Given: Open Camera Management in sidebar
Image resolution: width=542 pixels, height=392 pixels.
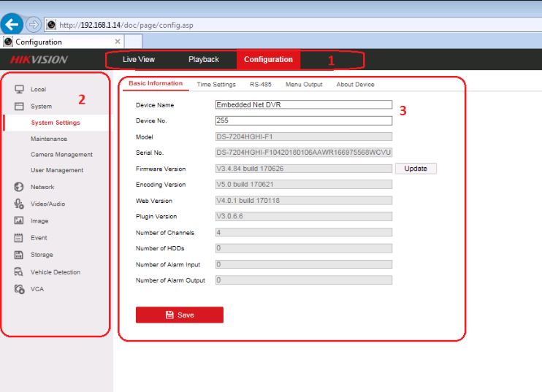Looking at the screenshot, I should coord(61,155).
